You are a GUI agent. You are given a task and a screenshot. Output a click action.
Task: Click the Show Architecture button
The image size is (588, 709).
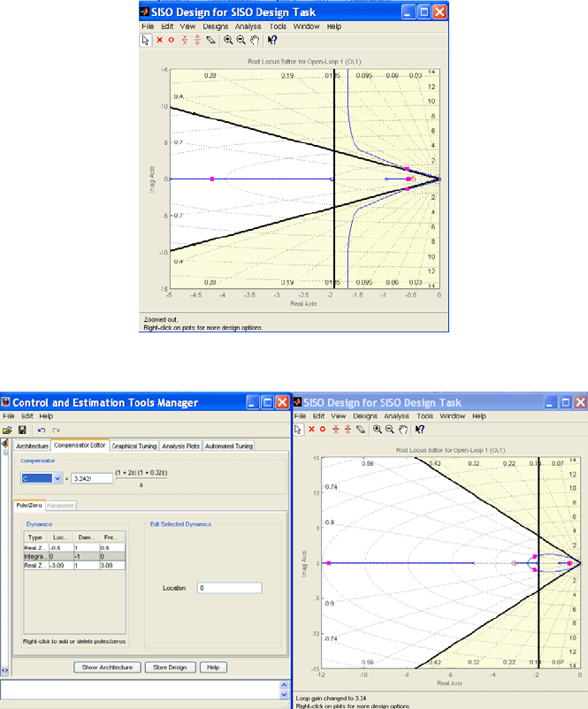(x=107, y=667)
